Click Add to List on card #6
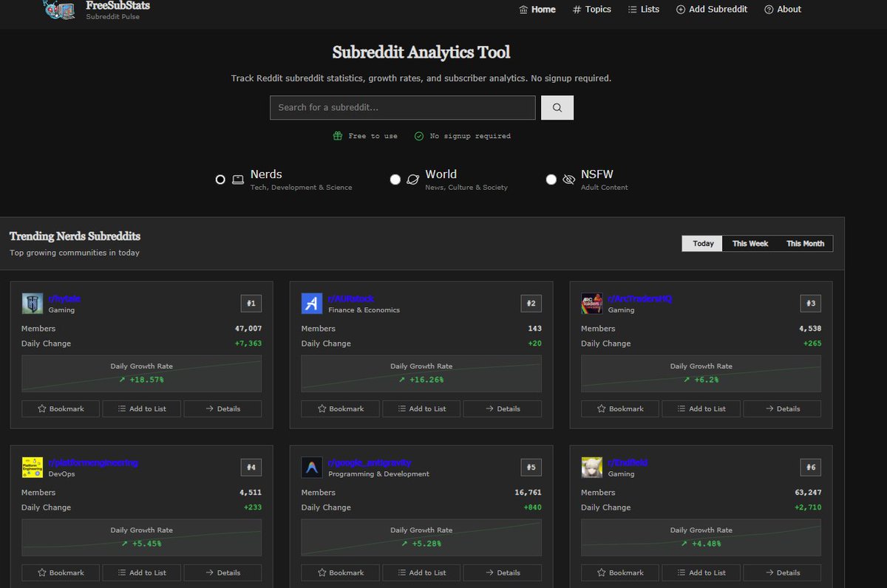The width and height of the screenshot is (887, 588). pos(701,572)
